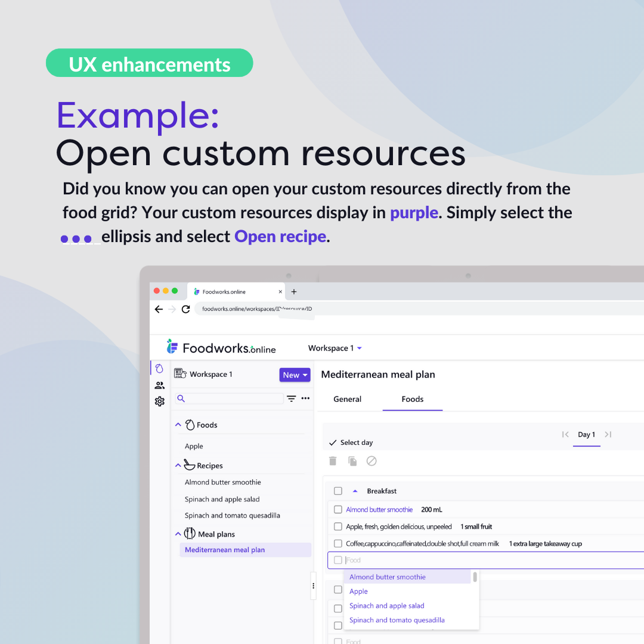Switch to the General tab
Image resolution: width=644 pixels, height=644 pixels.
(348, 399)
